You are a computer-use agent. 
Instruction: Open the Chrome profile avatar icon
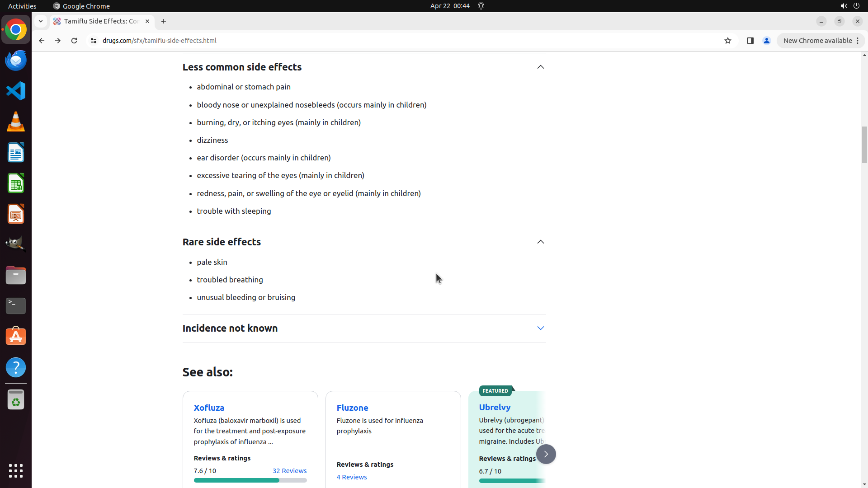click(x=767, y=41)
